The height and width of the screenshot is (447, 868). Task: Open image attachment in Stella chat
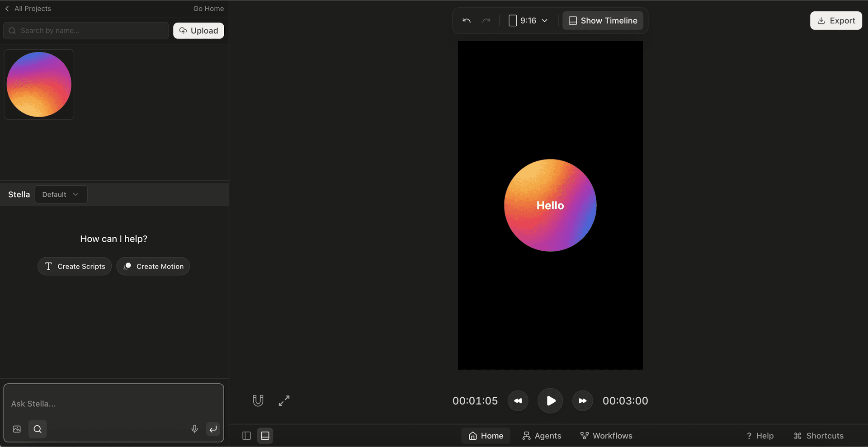[x=16, y=429]
